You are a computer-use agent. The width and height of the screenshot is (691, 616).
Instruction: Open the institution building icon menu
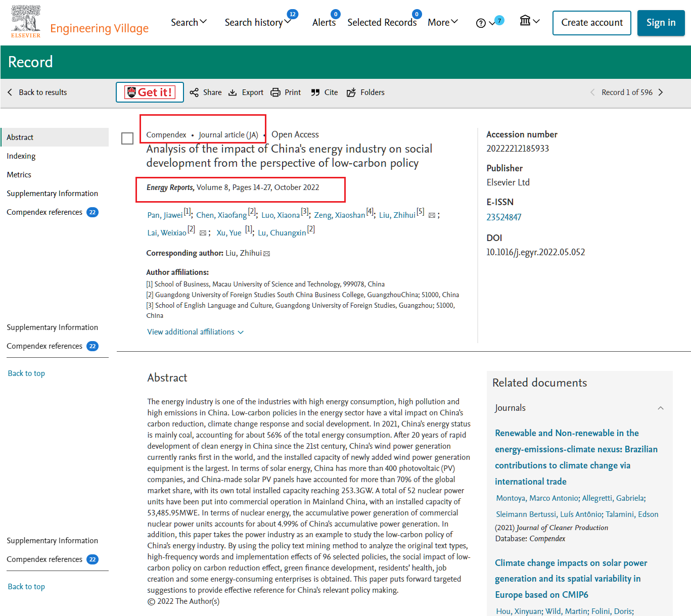(x=530, y=21)
